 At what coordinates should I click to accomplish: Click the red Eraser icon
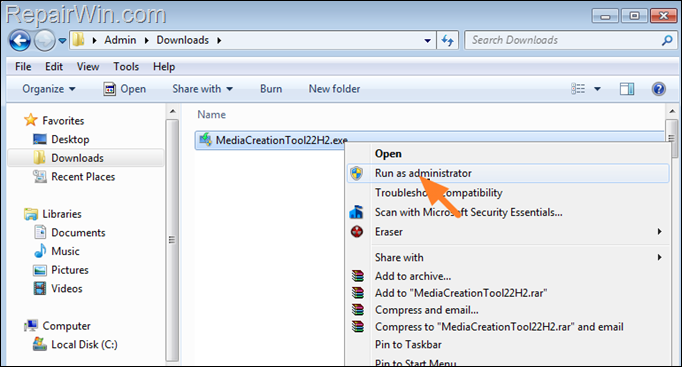tap(357, 232)
